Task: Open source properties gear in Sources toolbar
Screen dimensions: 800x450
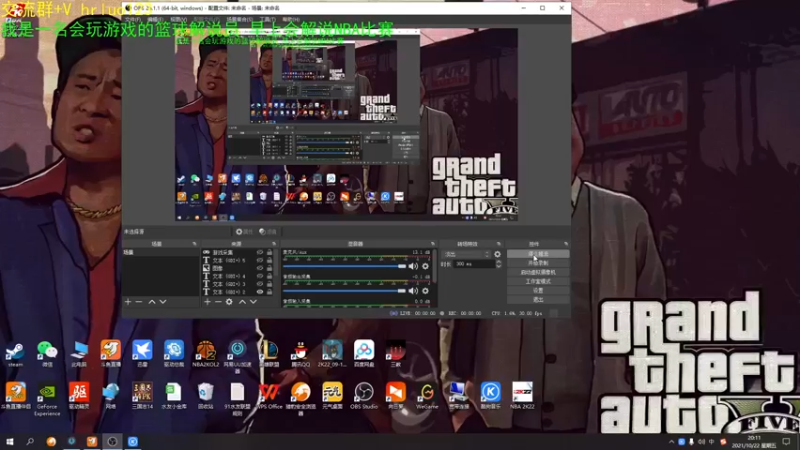Action: (229, 302)
